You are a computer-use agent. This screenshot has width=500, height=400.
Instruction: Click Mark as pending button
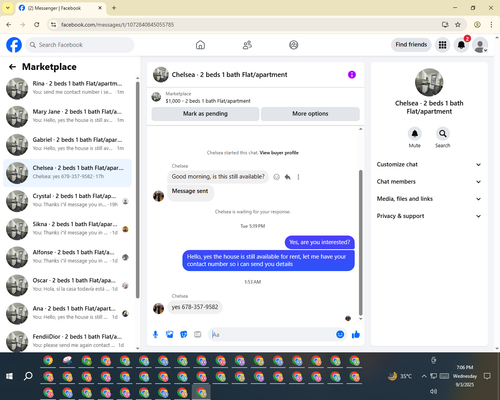point(205,114)
